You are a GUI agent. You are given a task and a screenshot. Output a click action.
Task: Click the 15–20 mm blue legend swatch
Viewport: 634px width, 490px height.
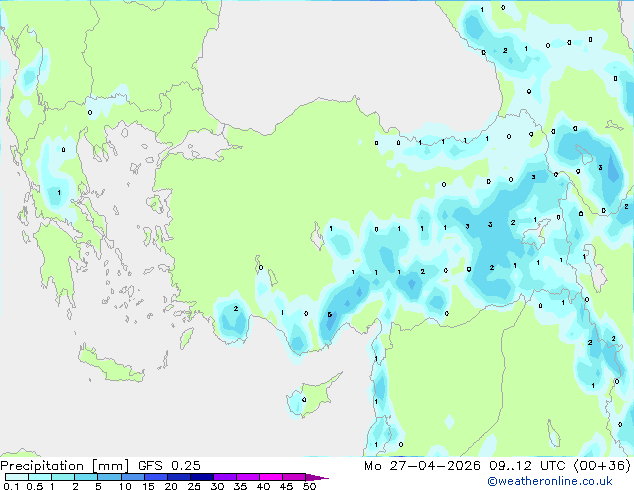155,477
